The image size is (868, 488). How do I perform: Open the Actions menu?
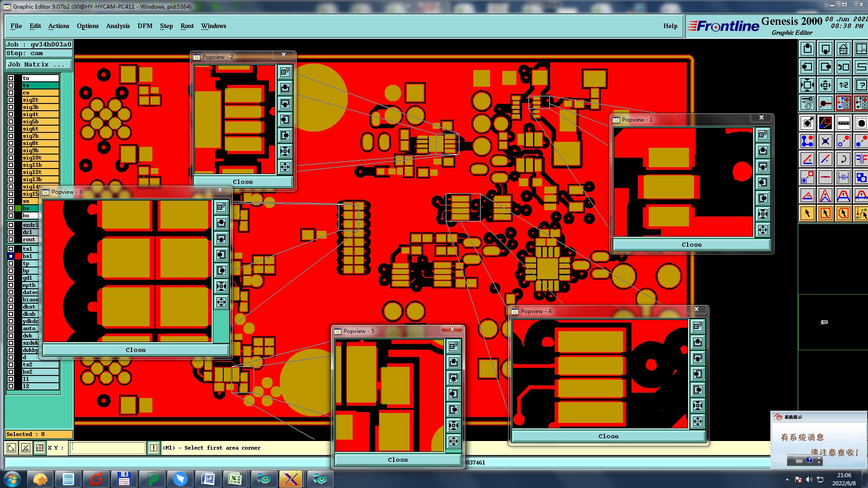point(59,26)
